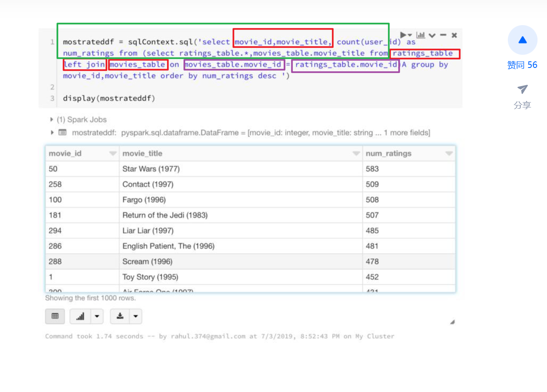Open the chart type dropdown arrow
Image resolution: width=547 pixels, height=392 pixels.
(97, 316)
